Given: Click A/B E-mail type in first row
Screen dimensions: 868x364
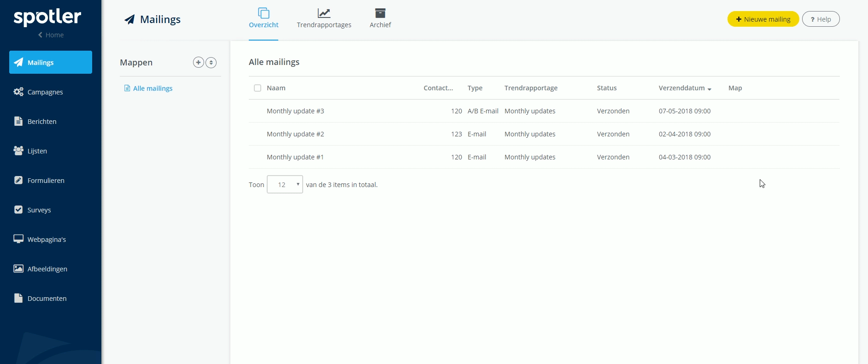Looking at the screenshot, I should (x=483, y=111).
